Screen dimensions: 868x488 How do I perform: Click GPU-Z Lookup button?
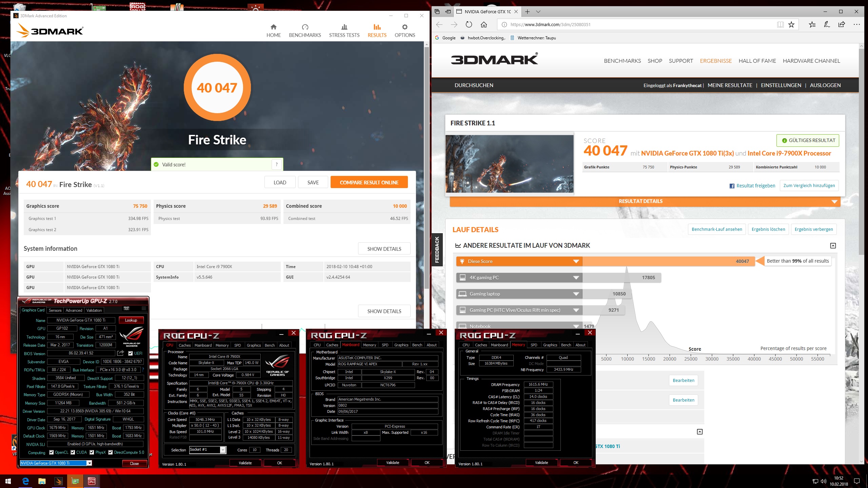tap(131, 320)
